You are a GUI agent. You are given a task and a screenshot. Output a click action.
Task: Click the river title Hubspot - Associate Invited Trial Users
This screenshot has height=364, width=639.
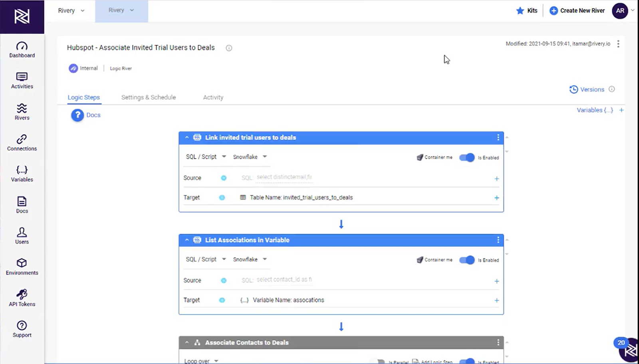[141, 47]
